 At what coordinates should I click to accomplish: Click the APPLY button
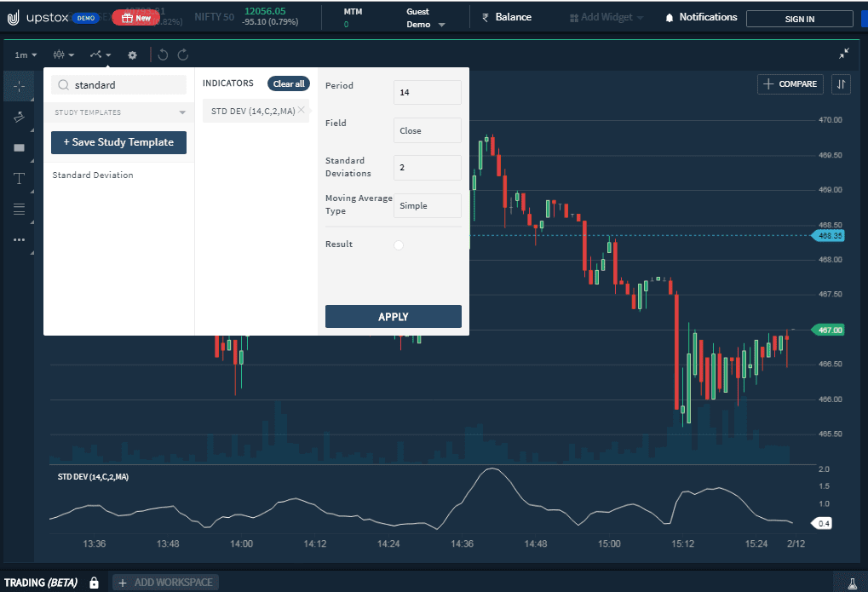(x=393, y=317)
